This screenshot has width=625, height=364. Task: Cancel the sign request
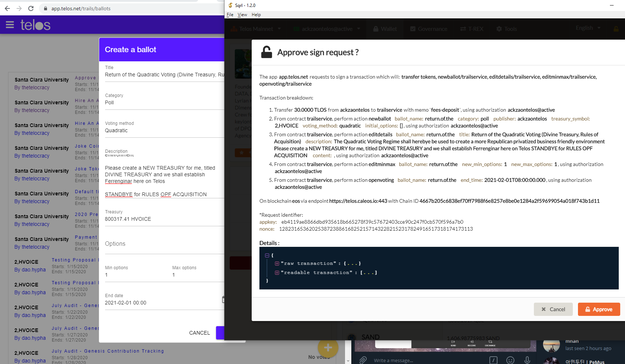pos(553,309)
